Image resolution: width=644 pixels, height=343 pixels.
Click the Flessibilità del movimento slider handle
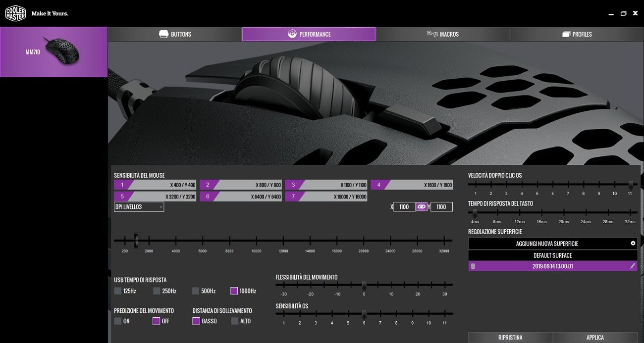(x=364, y=286)
